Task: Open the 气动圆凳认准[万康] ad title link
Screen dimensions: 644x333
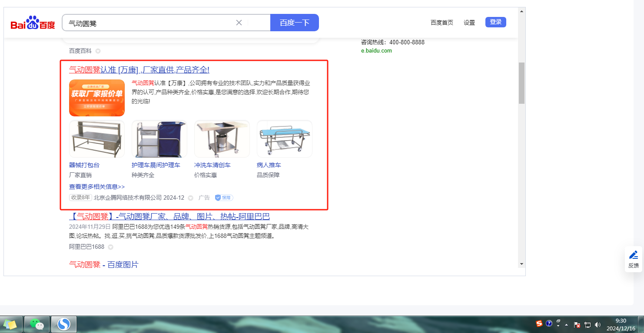Action: [x=139, y=70]
